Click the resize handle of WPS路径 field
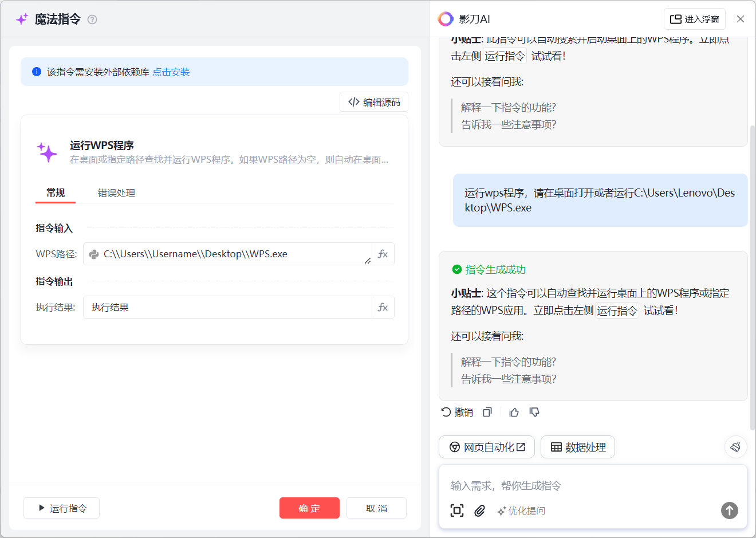 coord(367,261)
